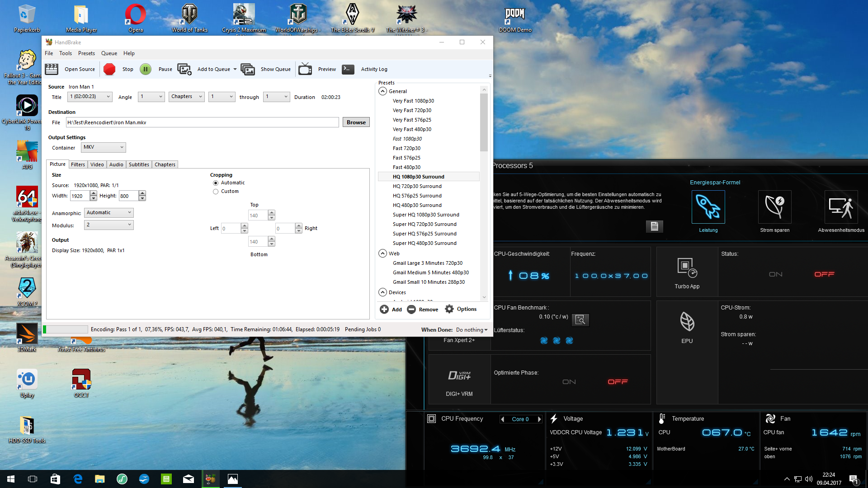The height and width of the screenshot is (488, 868).
Task: Open the Turbo App icon
Action: 687,267
